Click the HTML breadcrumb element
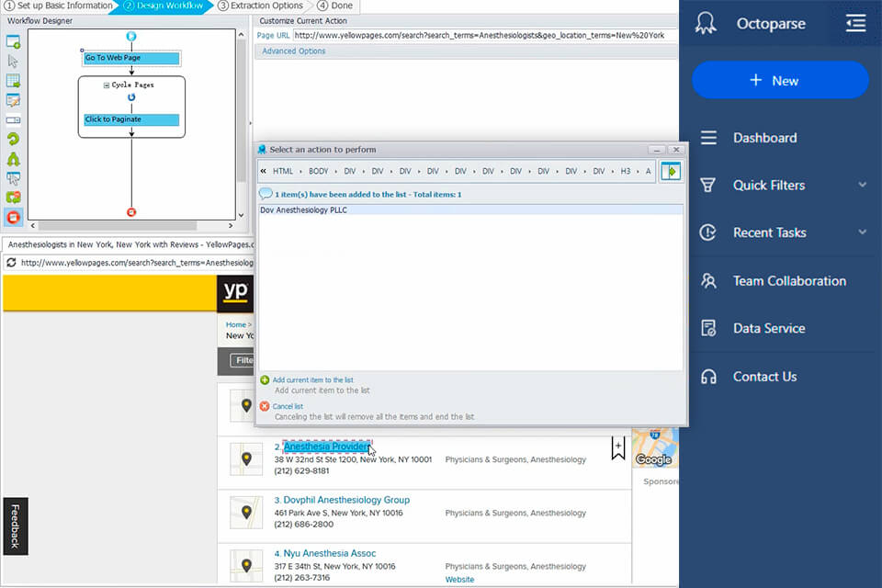This screenshot has height=588, width=882. [x=283, y=171]
